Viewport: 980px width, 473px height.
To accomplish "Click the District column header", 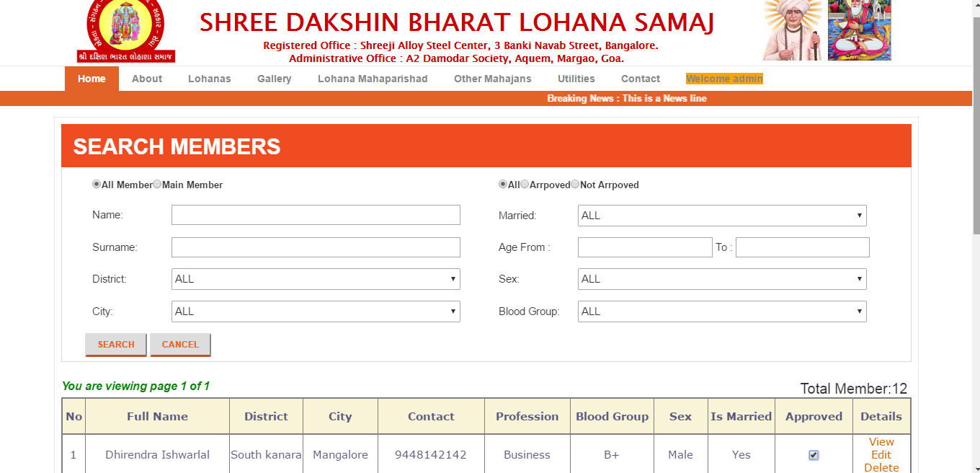I will pos(266,417).
